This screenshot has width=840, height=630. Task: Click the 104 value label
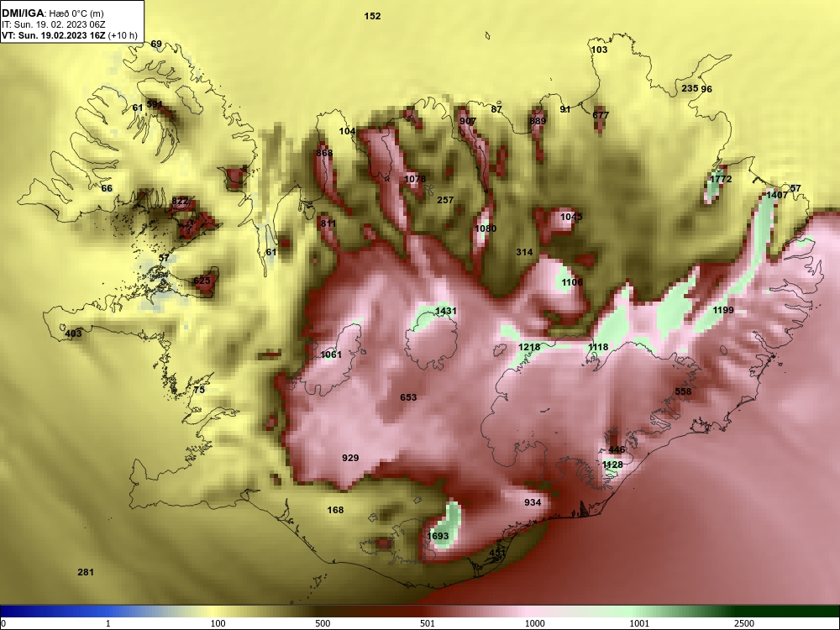point(347,131)
